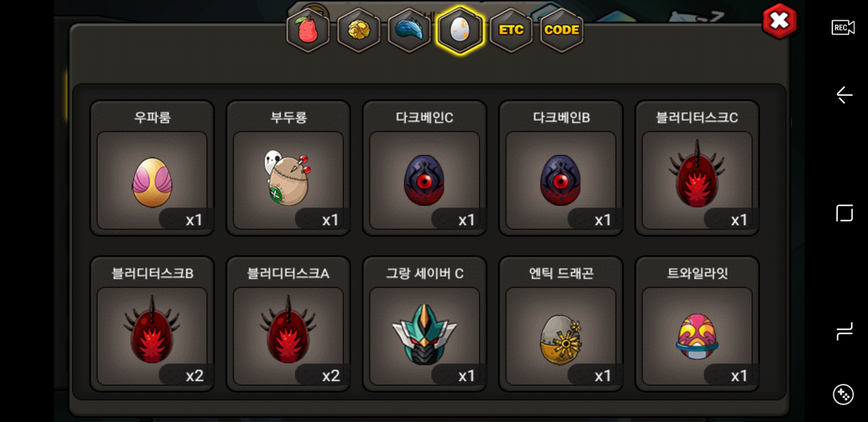Pick the 그랑 세이버 C helmet item
The image size is (868, 422).
pos(425,324)
